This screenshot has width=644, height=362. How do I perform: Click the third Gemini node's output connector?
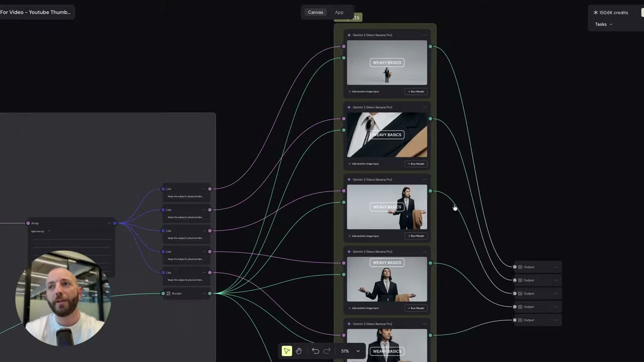[430, 191]
